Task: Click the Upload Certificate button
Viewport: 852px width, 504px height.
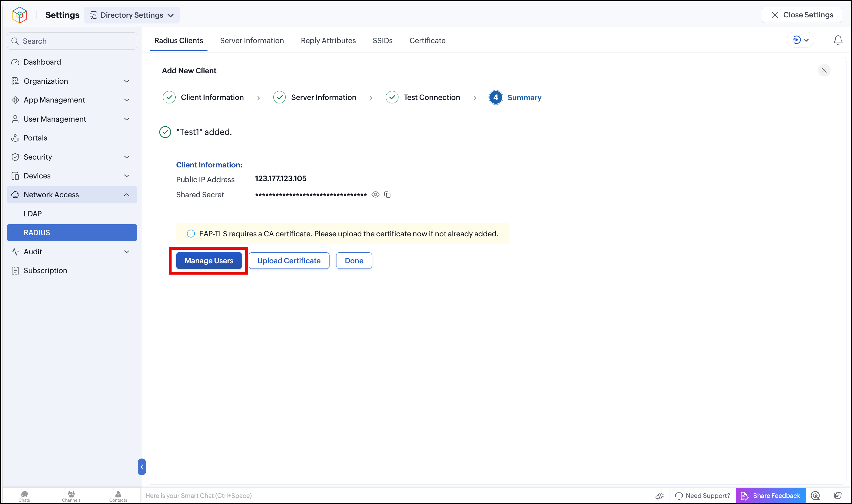Action: (289, 260)
